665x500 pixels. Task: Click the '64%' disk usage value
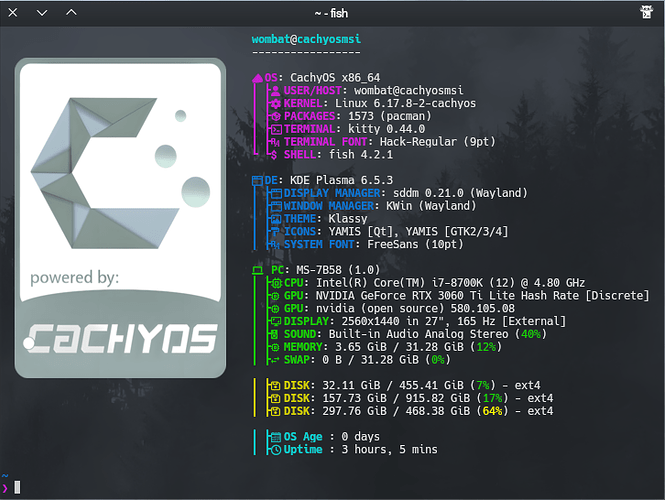[x=492, y=411]
